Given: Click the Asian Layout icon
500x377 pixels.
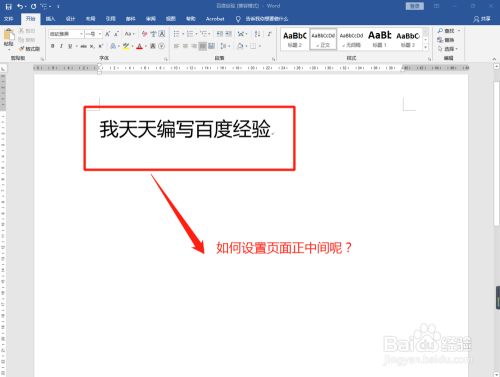Looking at the screenshot, I should click(x=241, y=34).
